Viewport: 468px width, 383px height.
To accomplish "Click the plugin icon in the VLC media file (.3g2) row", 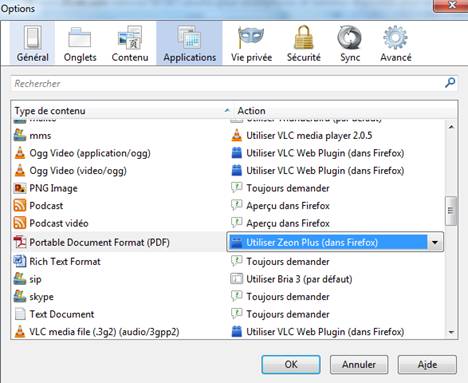I will (x=236, y=332).
